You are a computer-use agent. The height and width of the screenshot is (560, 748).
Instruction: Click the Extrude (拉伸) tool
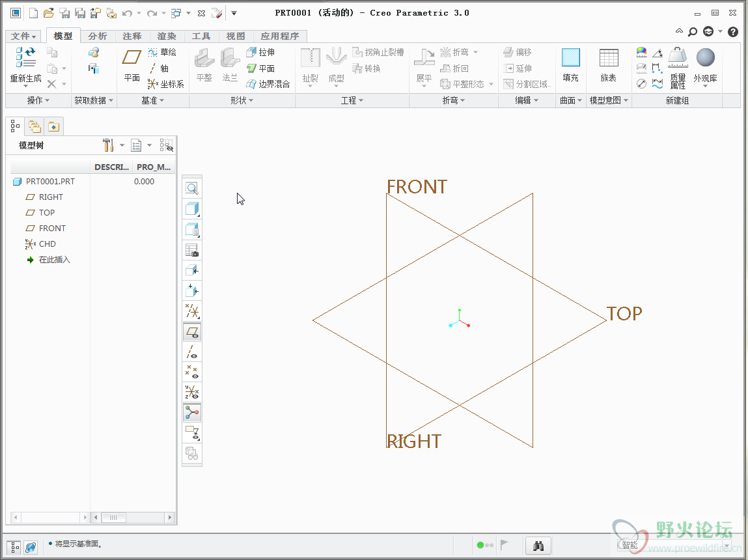(260, 52)
